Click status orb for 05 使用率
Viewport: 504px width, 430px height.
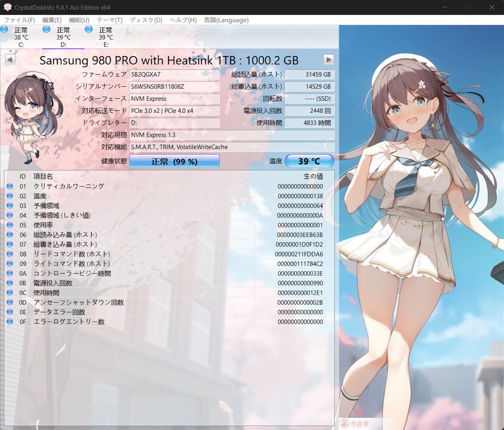pos(10,225)
